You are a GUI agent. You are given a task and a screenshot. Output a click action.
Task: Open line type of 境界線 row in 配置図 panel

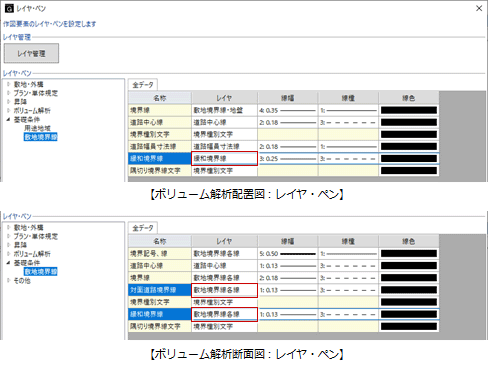[348, 110]
